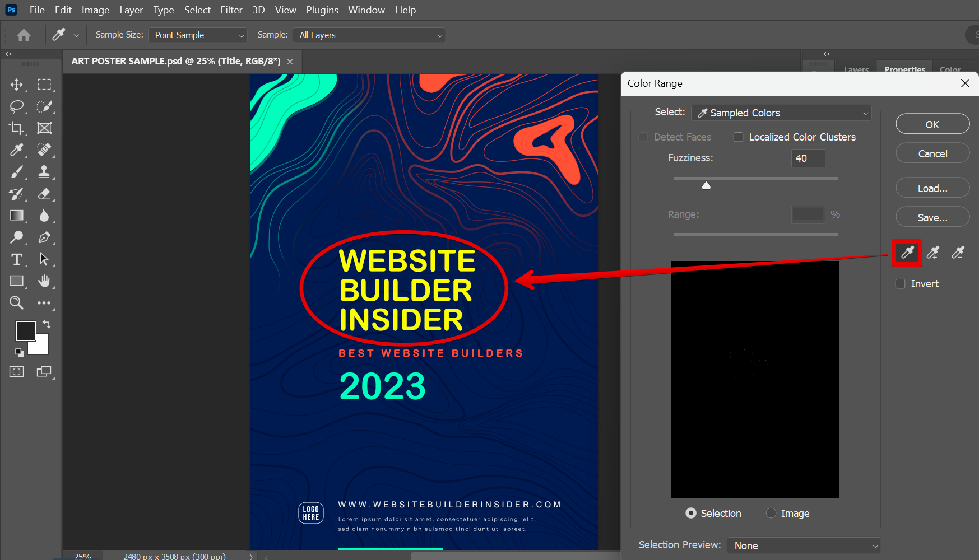Click the Save button in Color Range

click(932, 217)
